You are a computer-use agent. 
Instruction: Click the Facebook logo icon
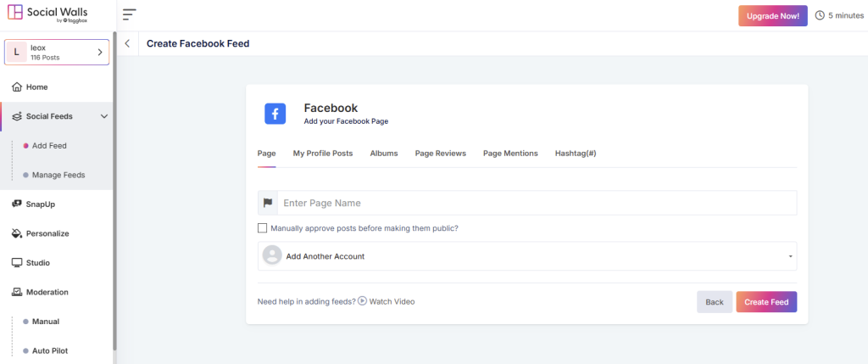[275, 114]
